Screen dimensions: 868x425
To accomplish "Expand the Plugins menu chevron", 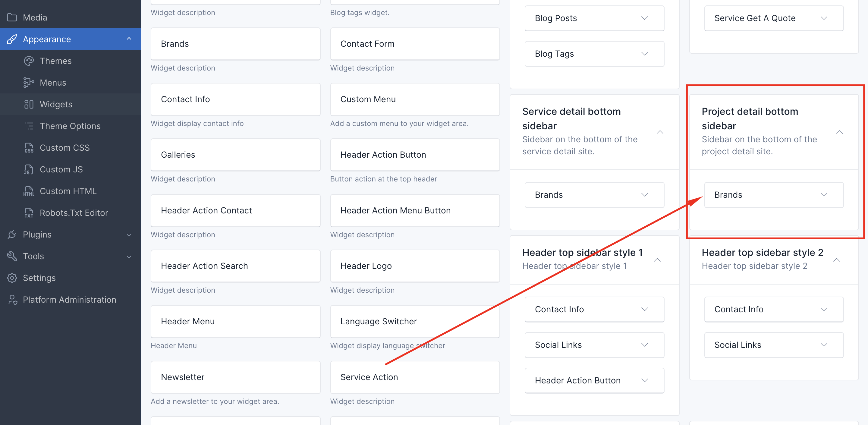I will 129,235.
